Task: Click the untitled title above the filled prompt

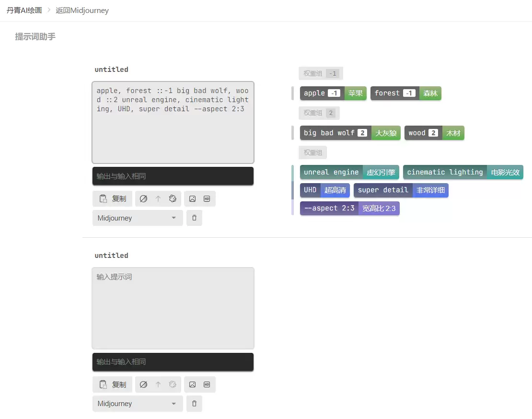Action: click(x=112, y=70)
